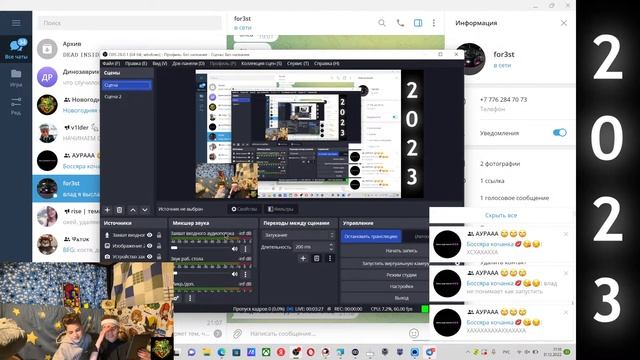Toggle Telegram info side panel icon
Screen dimensions: 640x360
coord(418,23)
